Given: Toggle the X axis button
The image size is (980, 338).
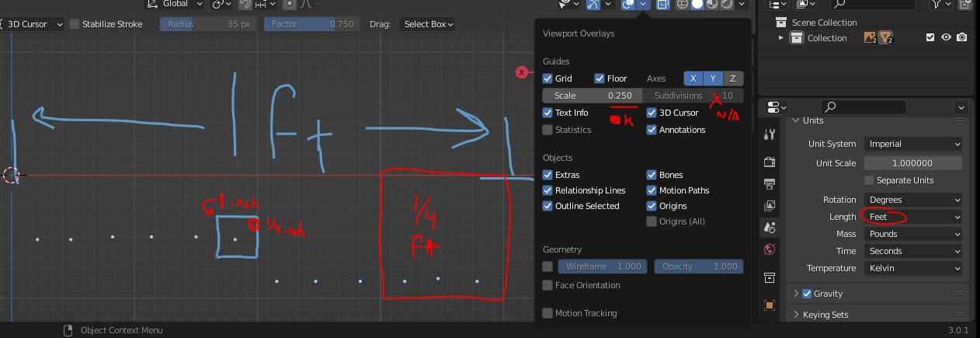Looking at the screenshot, I should tap(693, 78).
